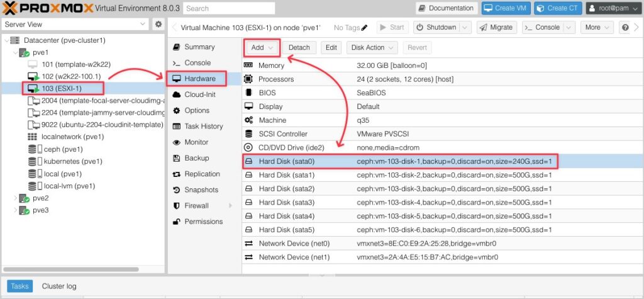Open the Console options arrow
The height and width of the screenshot is (299, 644).
tap(569, 28)
